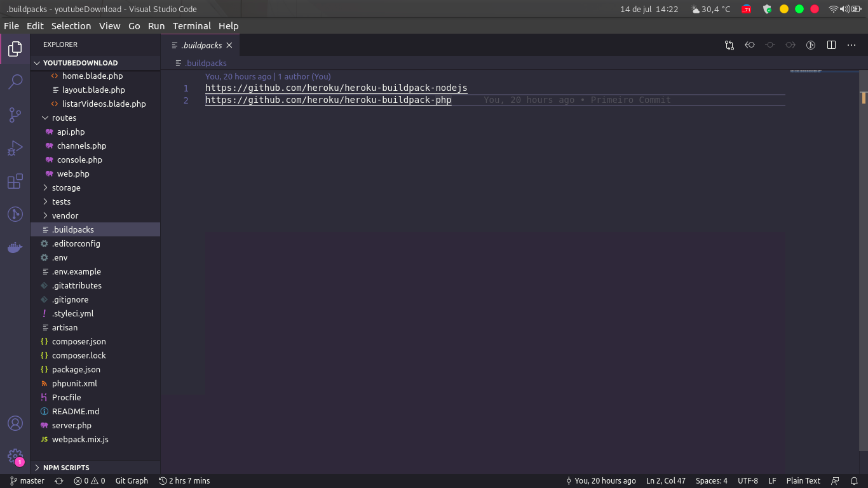The height and width of the screenshot is (488, 868).
Task: Close the .buildpacks editor tab
Action: click(x=229, y=45)
